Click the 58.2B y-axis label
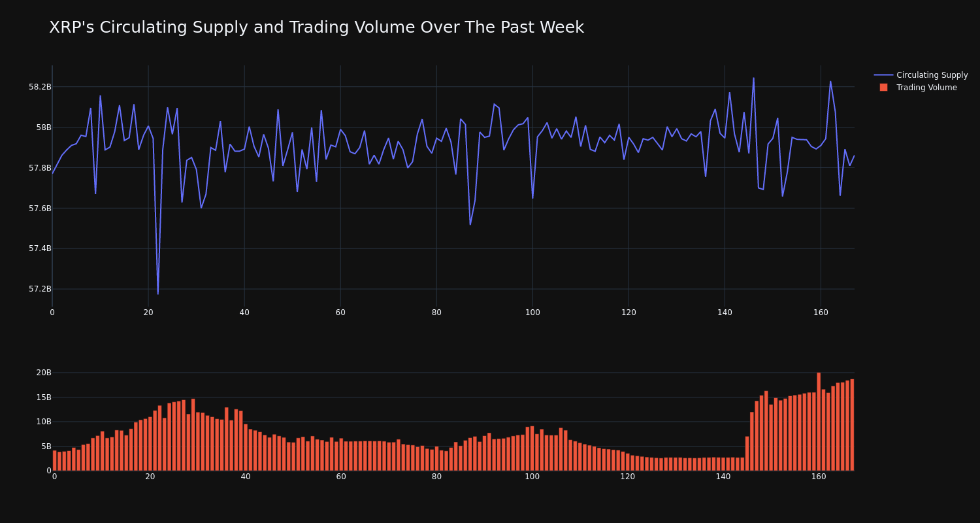This screenshot has height=523, width=980. (x=39, y=87)
